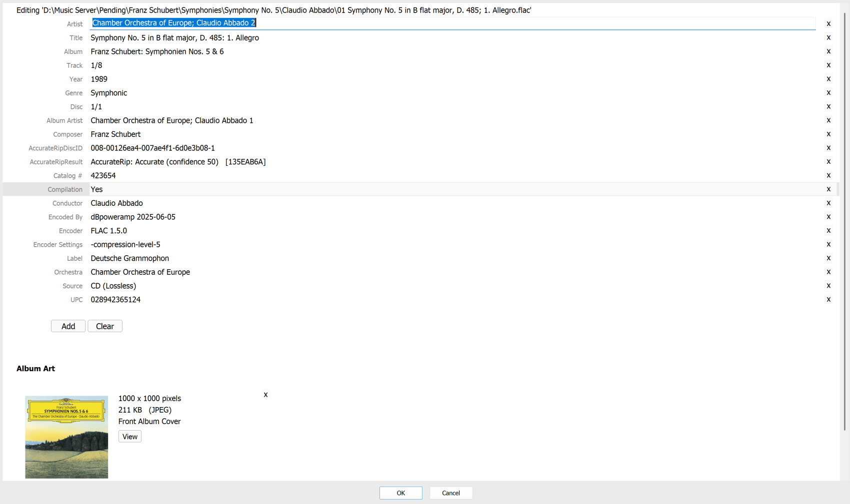Edit the Year field showing 1989

click(x=99, y=79)
